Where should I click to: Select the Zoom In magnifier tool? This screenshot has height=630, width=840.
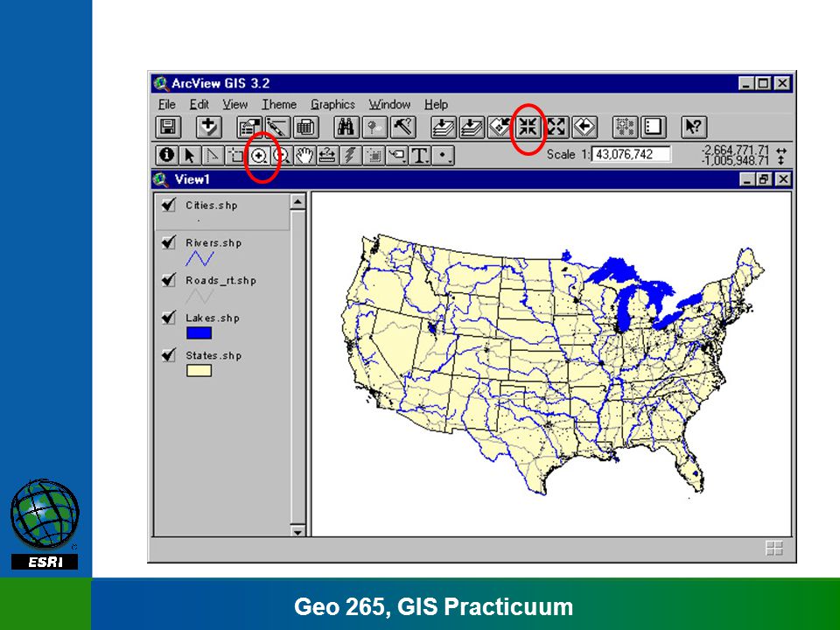259,156
